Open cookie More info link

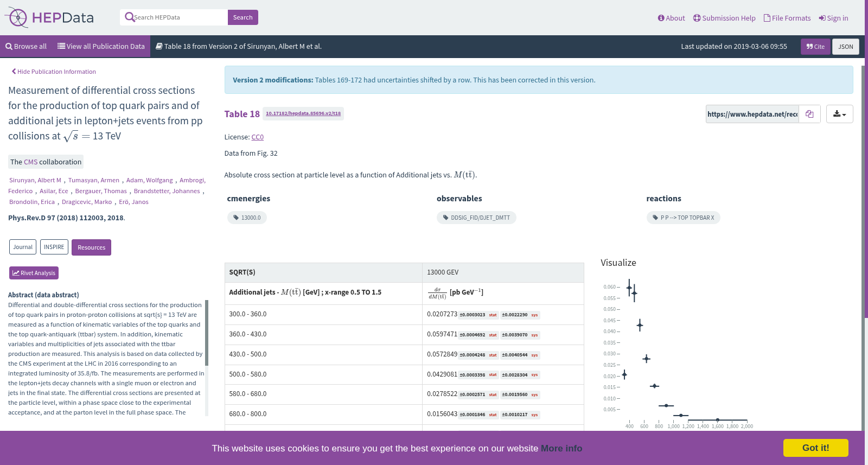[x=561, y=448]
